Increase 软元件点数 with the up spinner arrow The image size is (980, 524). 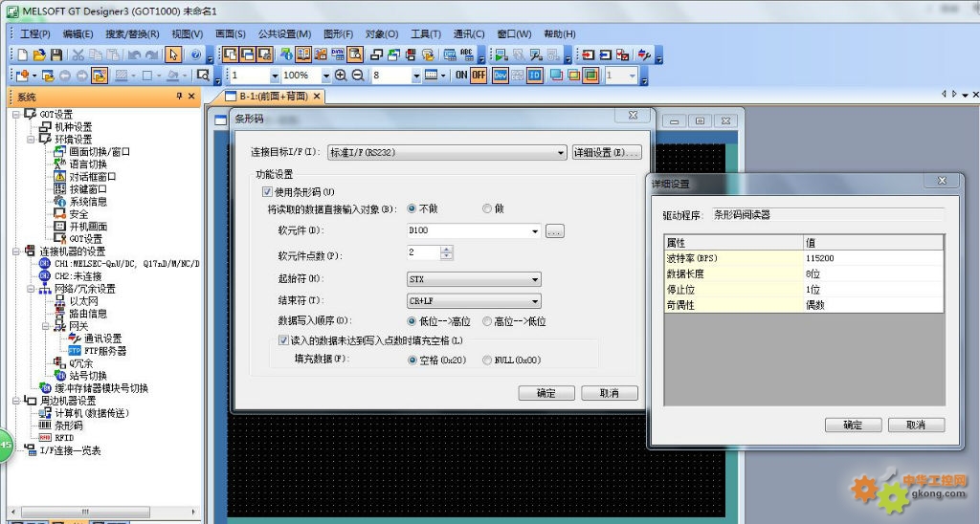coord(446,250)
